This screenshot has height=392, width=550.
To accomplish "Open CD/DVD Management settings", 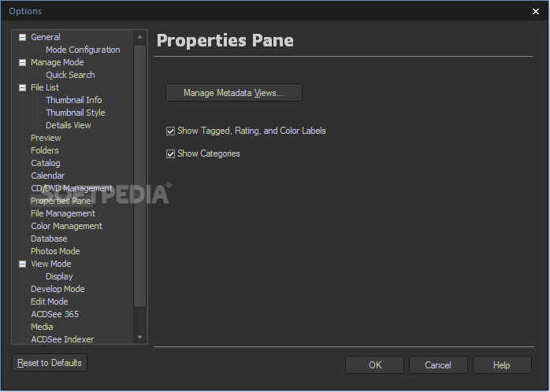I will [x=72, y=188].
